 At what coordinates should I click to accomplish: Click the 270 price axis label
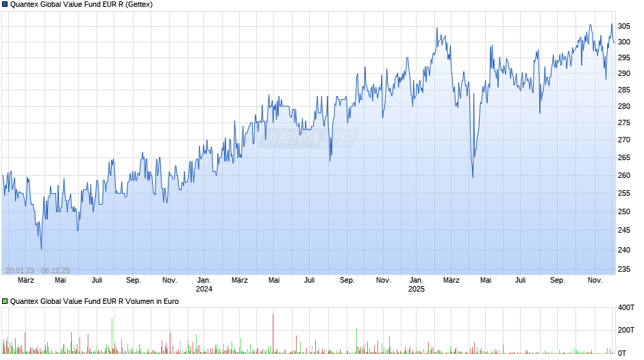tap(624, 140)
